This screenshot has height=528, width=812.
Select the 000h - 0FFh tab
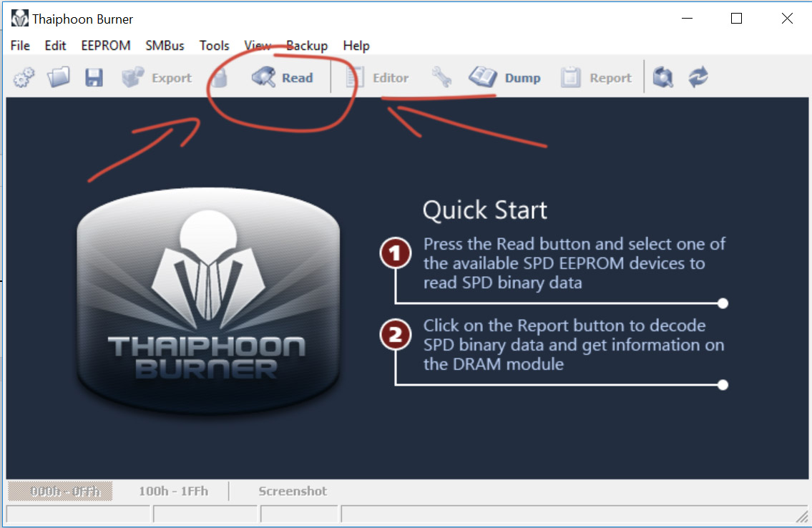[x=60, y=492]
